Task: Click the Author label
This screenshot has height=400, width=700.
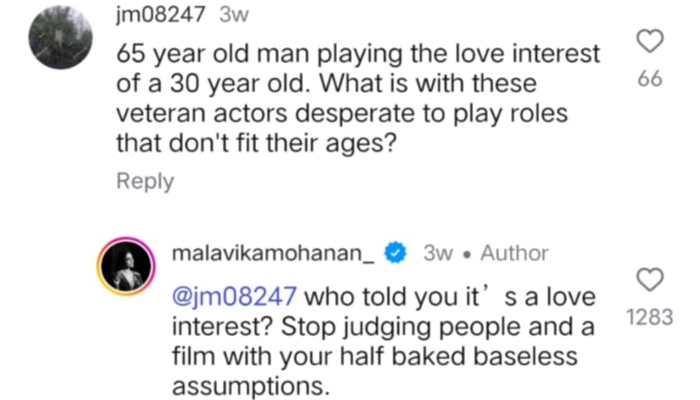Action: point(513,254)
